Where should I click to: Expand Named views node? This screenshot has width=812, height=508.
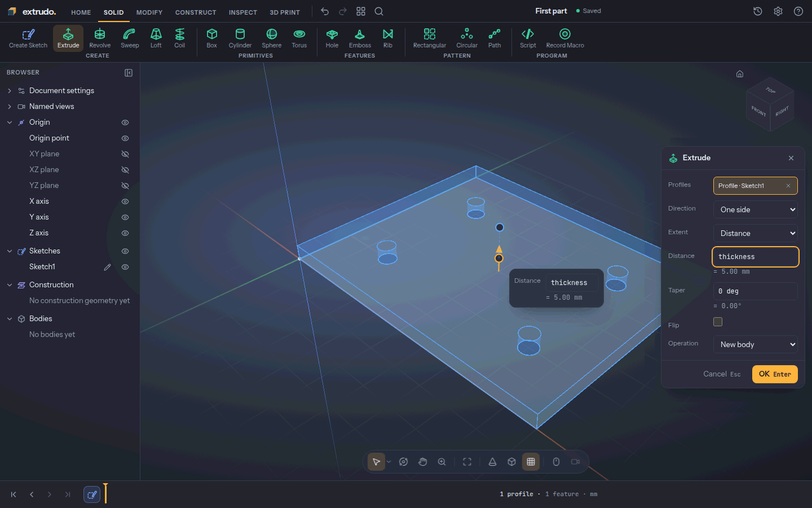[x=10, y=107]
